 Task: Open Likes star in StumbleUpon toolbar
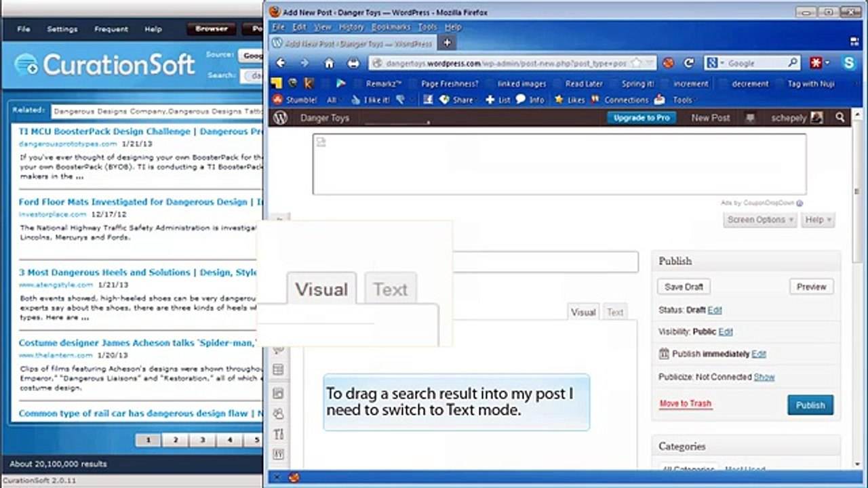pos(570,100)
